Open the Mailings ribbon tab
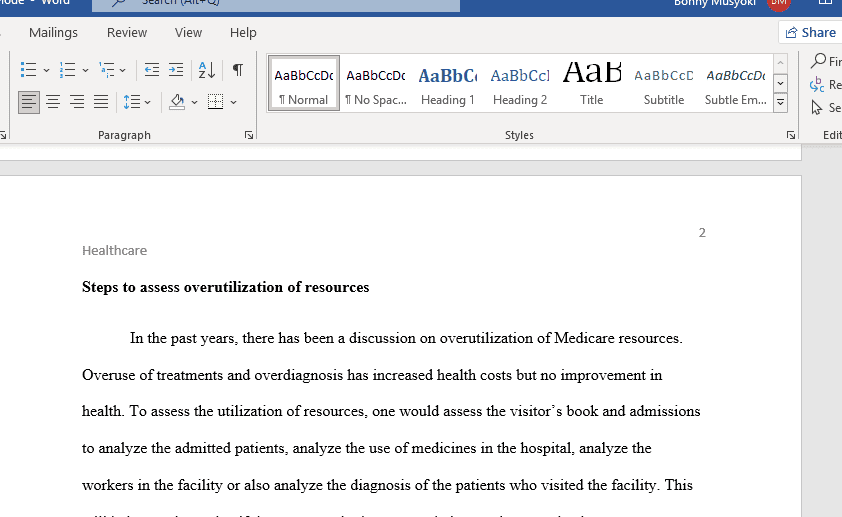 [53, 33]
